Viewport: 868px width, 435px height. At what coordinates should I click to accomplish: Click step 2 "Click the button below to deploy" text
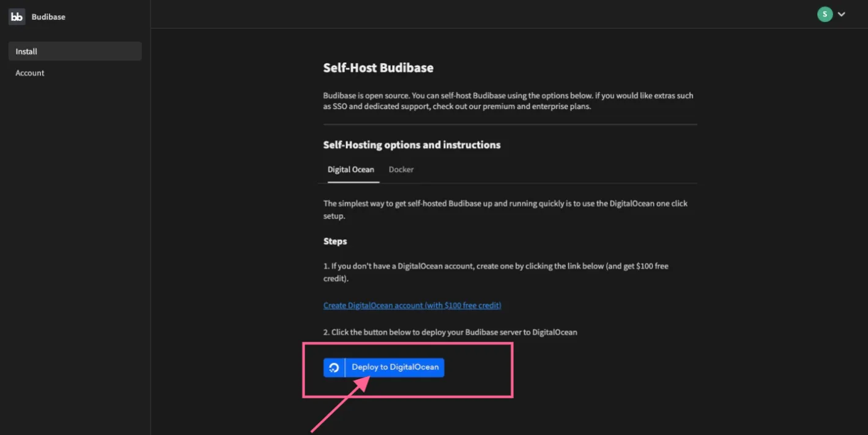[450, 332]
